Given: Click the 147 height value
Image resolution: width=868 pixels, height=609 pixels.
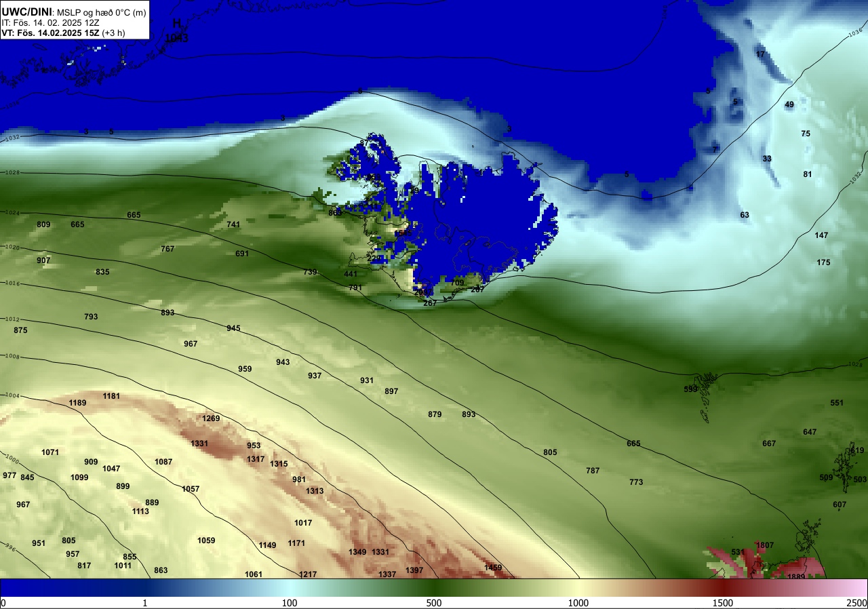Looking at the screenshot, I should pos(821,235).
